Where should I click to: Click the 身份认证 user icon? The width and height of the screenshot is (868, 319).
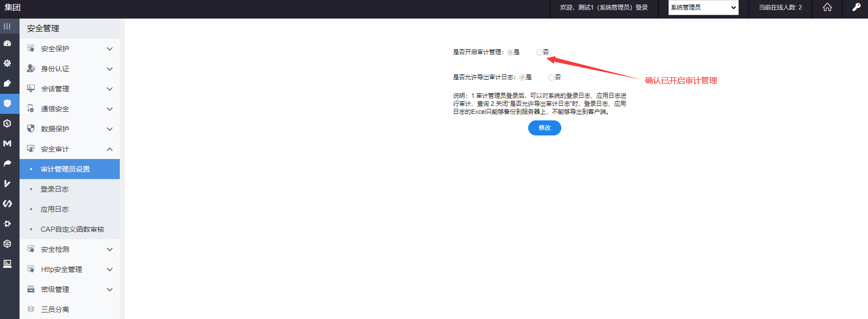click(31, 68)
